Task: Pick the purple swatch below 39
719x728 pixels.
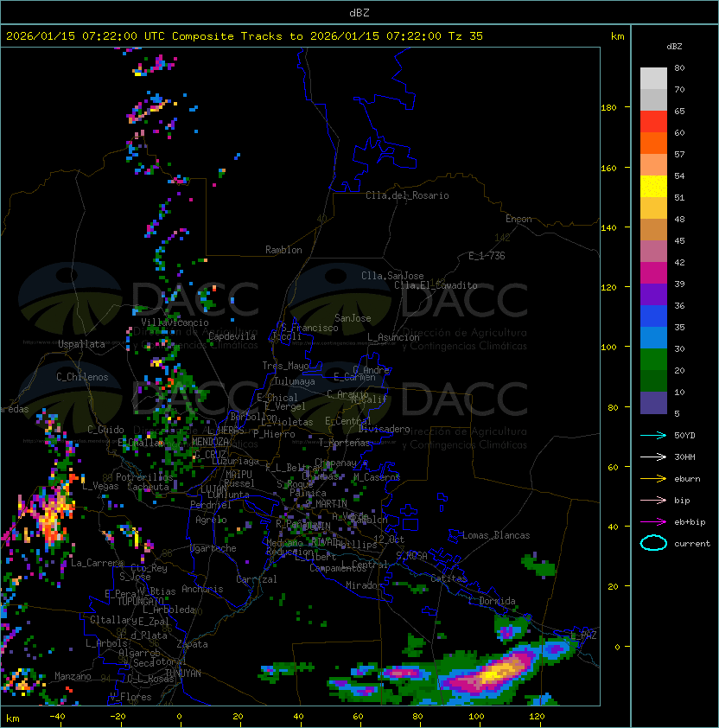Action: point(653,294)
